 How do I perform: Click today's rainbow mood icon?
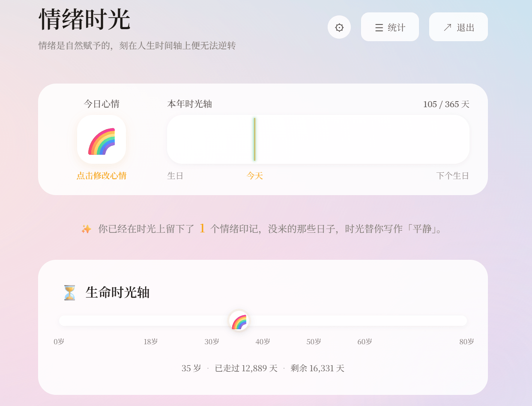tap(102, 139)
